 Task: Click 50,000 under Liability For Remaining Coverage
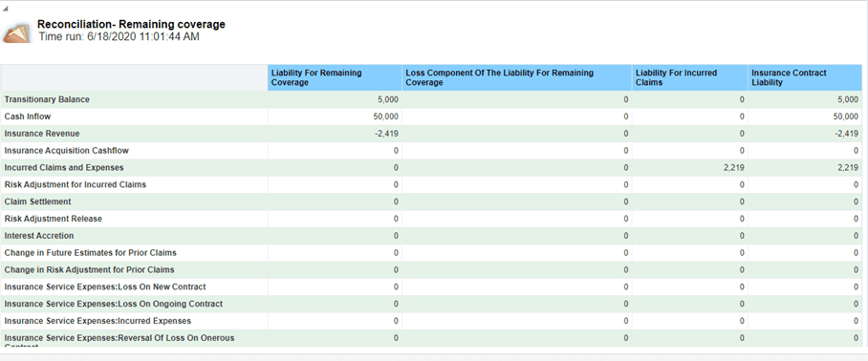click(x=386, y=117)
